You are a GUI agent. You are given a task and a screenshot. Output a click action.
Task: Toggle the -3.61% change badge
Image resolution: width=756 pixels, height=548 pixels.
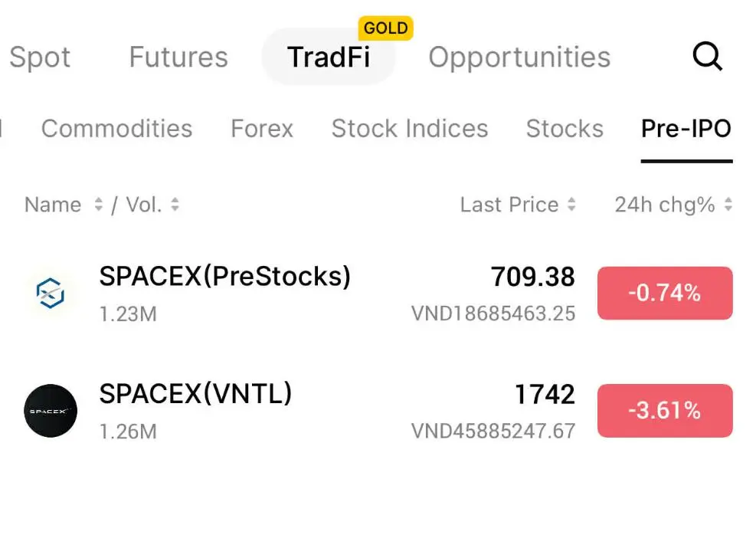pyautogui.click(x=665, y=411)
